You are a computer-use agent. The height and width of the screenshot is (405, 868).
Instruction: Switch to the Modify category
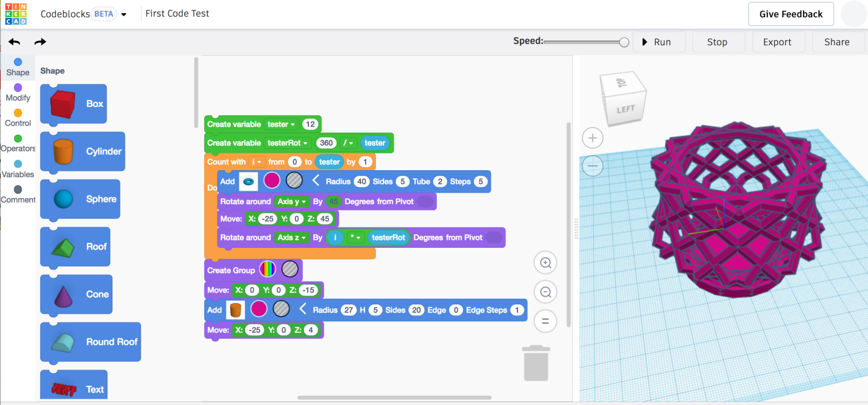tap(18, 93)
